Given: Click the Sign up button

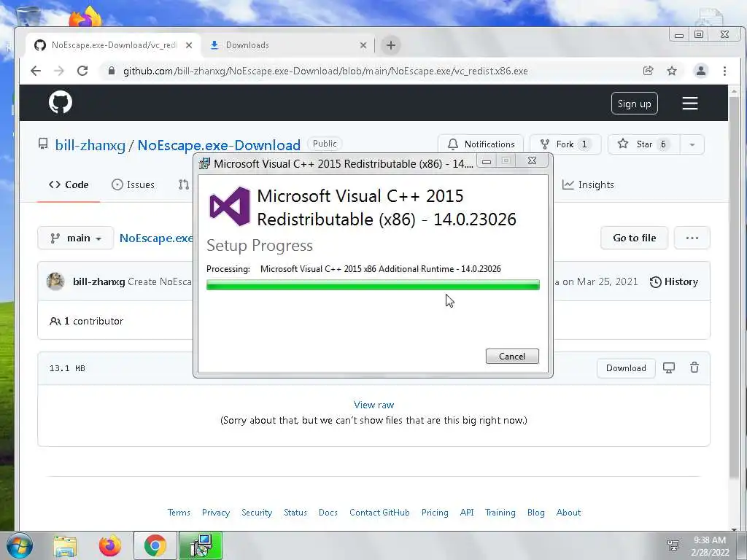Looking at the screenshot, I should [634, 104].
